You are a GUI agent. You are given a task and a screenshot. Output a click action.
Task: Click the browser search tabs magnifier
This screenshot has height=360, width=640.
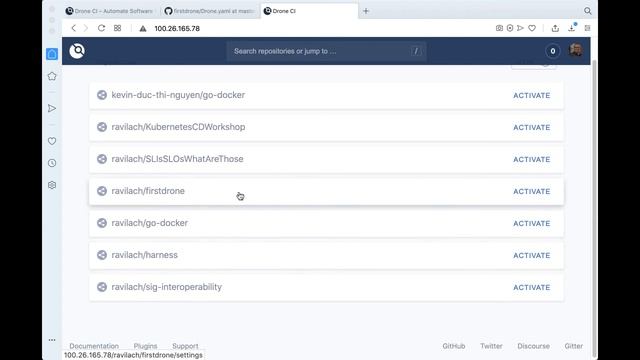tap(587, 11)
